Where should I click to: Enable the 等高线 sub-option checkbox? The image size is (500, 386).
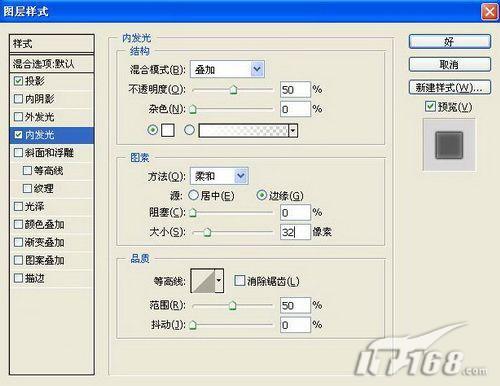coord(27,171)
